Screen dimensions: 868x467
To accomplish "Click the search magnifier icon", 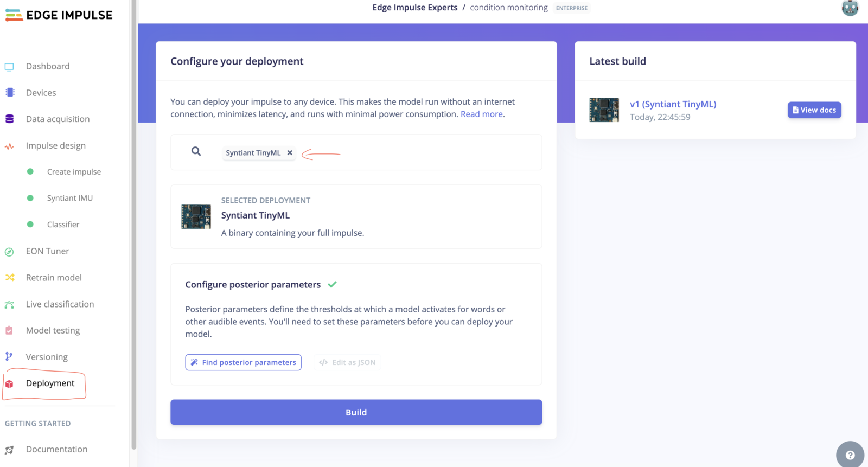I will [x=196, y=152].
